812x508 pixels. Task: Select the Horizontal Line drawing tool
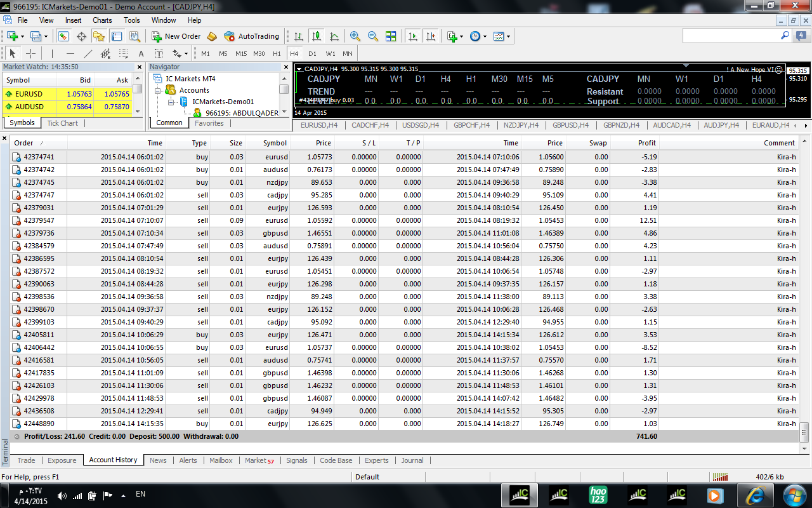[x=70, y=54]
